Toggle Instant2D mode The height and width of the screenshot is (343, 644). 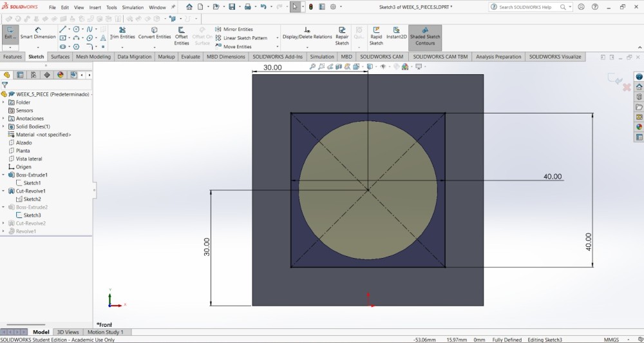[396, 34]
